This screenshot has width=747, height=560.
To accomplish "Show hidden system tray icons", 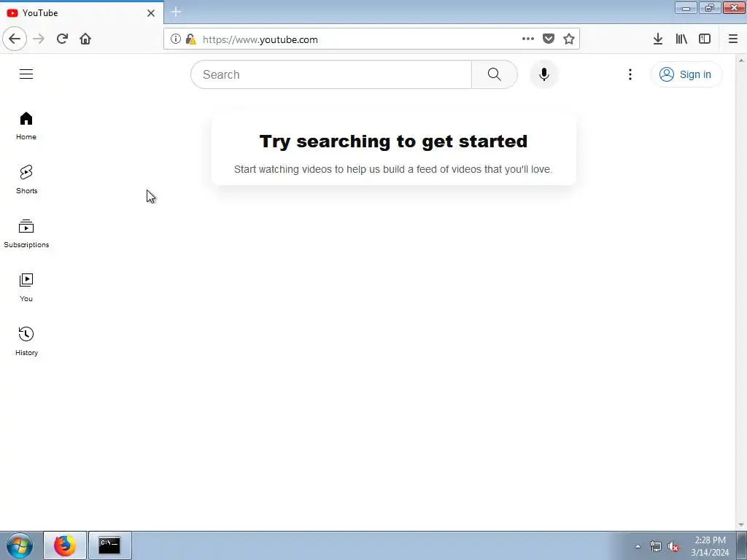I will click(638, 546).
